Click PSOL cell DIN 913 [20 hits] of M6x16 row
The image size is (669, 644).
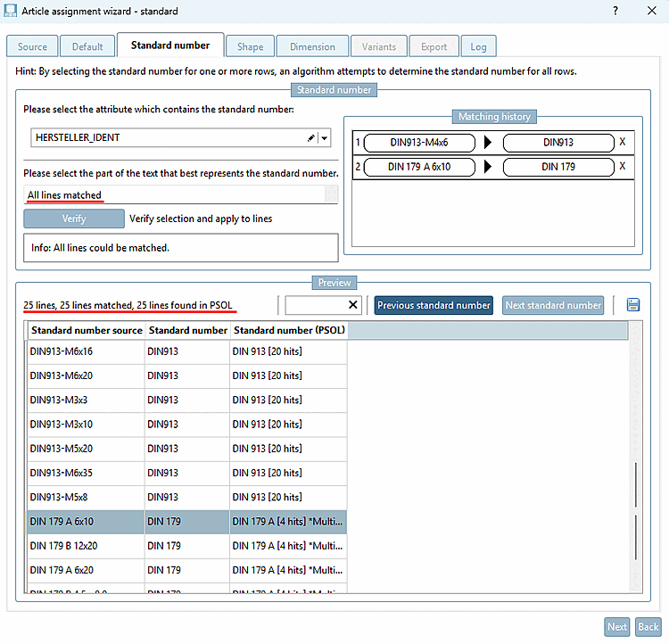[x=288, y=351]
